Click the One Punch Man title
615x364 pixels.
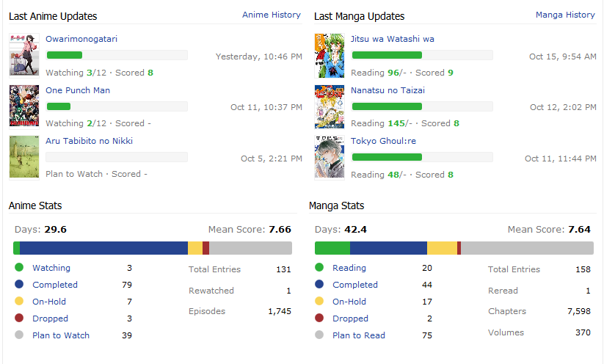coord(79,90)
